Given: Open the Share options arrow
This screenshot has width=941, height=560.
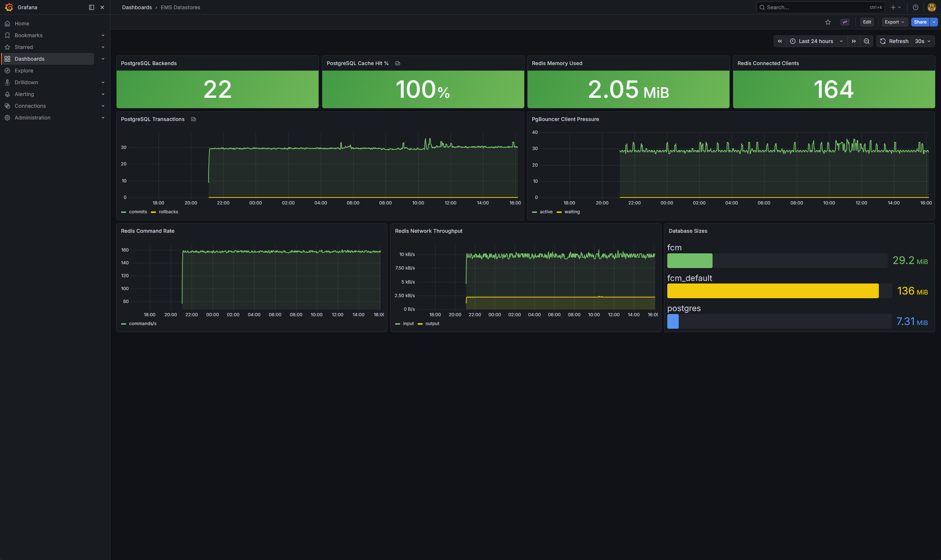Looking at the screenshot, I should pyautogui.click(x=934, y=22).
